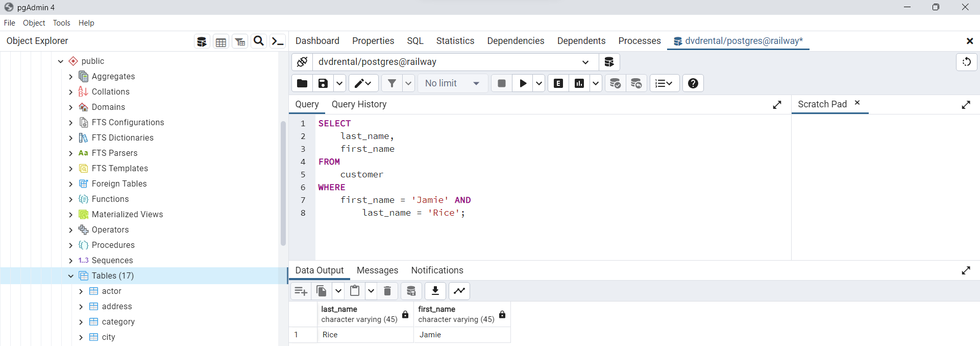Open the Help menu
This screenshot has height=346, width=980.
[x=86, y=23]
